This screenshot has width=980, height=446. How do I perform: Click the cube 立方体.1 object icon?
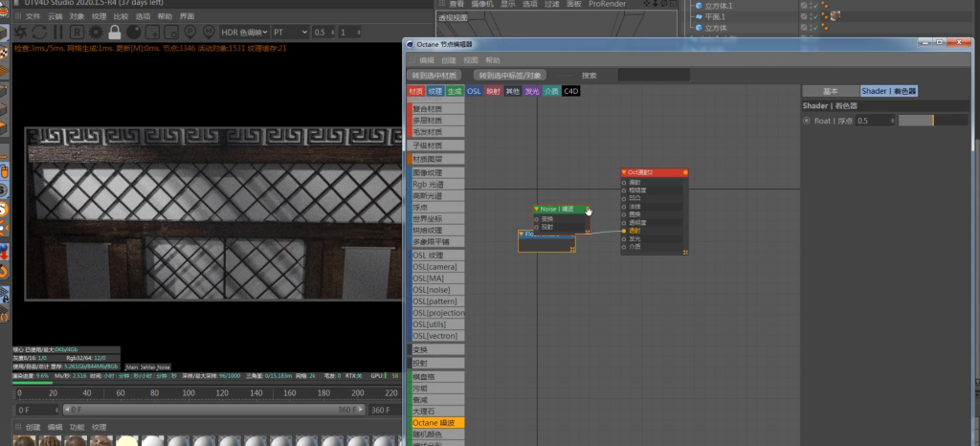[x=699, y=6]
